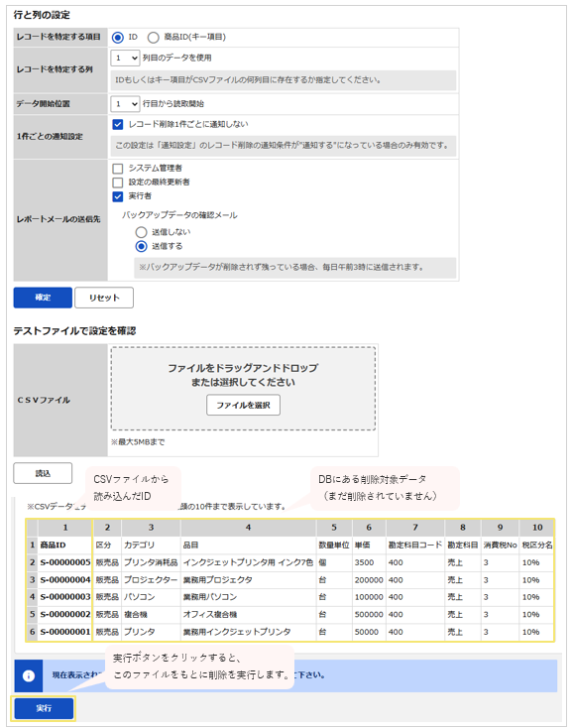This screenshot has width=572, height=728.
Task: Click the ※最大5MBまで note
Action: (138, 442)
